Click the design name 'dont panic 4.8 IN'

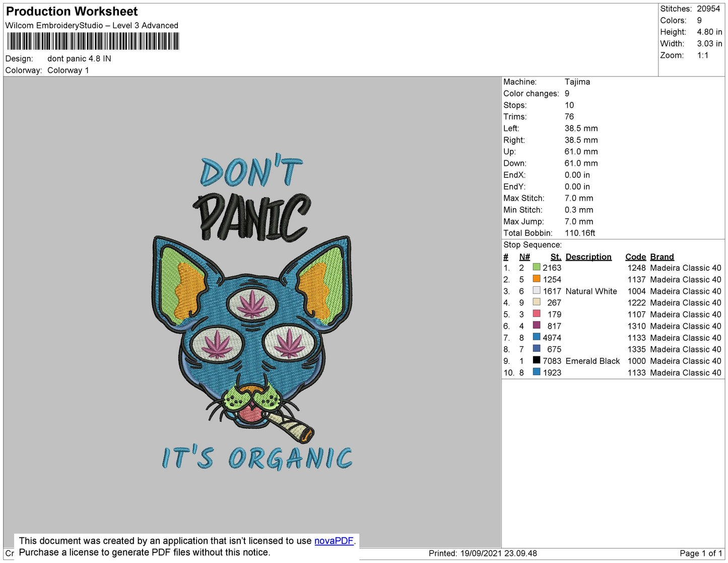79,58
